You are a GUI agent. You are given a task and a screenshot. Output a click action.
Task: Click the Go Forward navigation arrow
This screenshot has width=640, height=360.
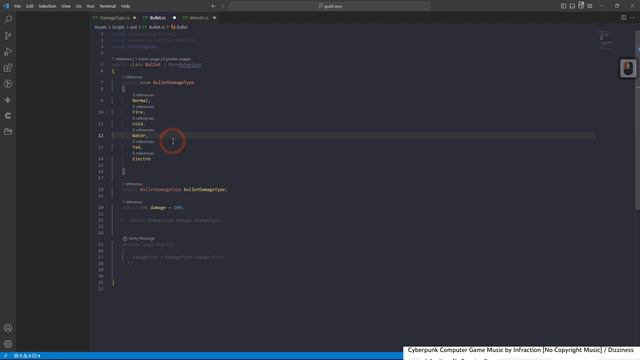coord(223,6)
